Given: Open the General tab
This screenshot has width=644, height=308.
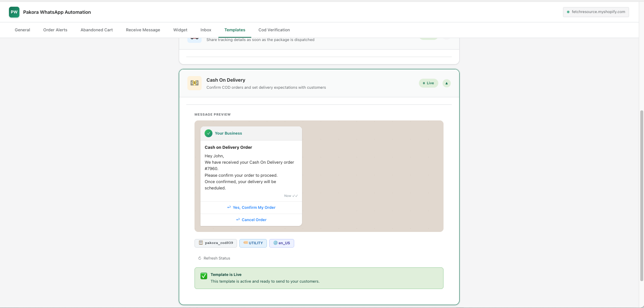Looking at the screenshot, I should pos(22,30).
